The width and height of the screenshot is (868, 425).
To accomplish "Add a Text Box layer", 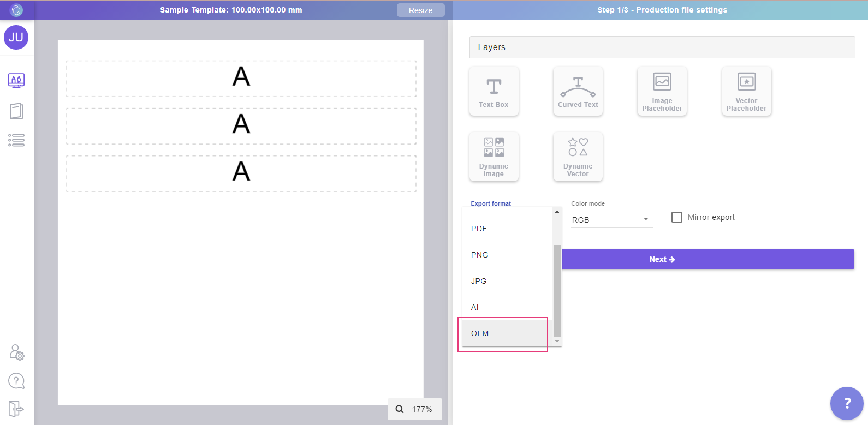I will tap(494, 91).
